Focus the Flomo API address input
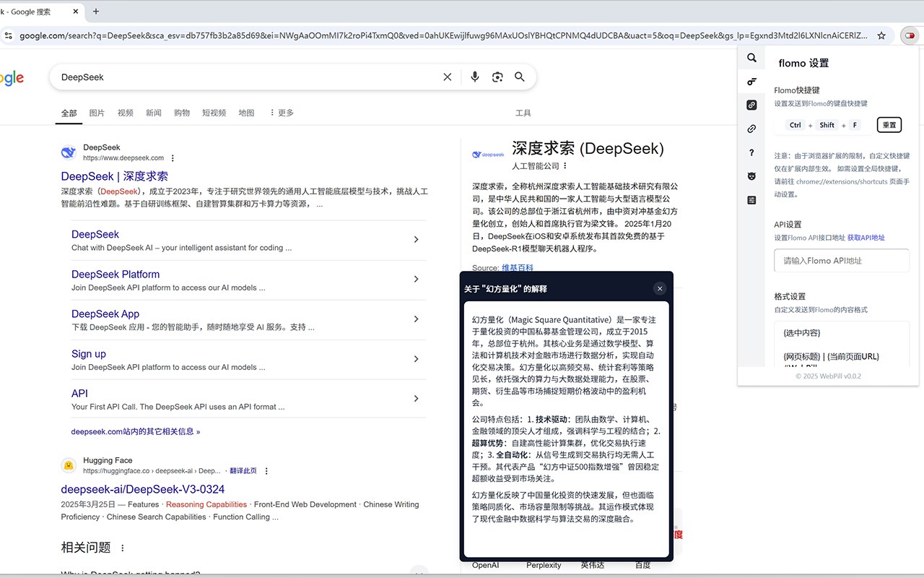Image resolution: width=924 pixels, height=578 pixels. pos(842,261)
